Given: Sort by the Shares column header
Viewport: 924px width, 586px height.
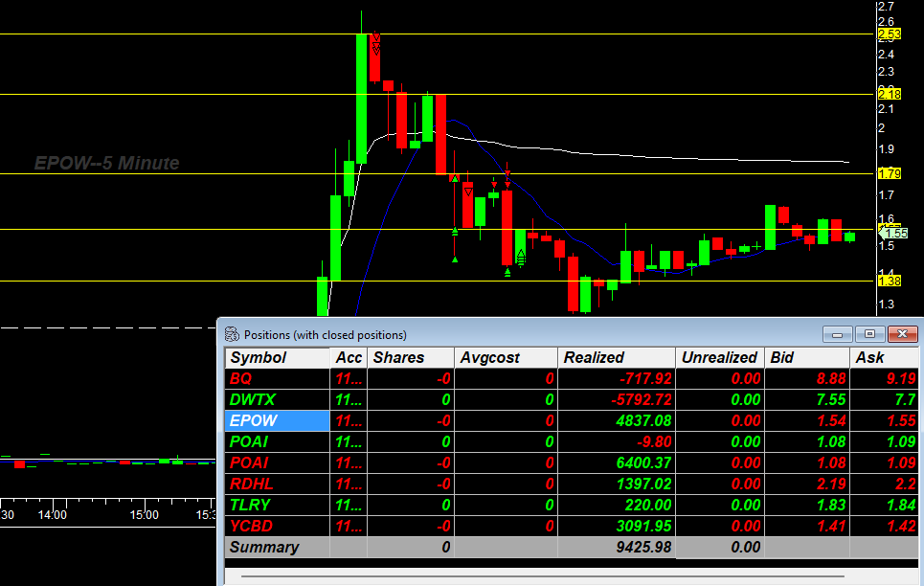Looking at the screenshot, I should pos(411,358).
